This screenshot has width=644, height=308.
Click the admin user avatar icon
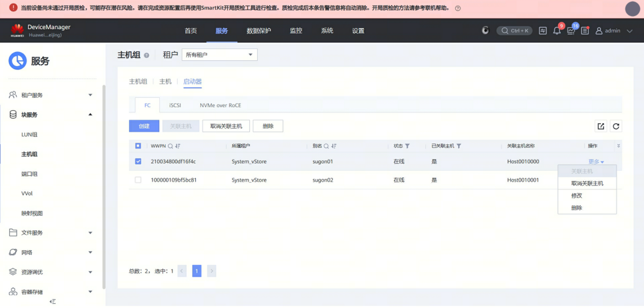click(599, 31)
